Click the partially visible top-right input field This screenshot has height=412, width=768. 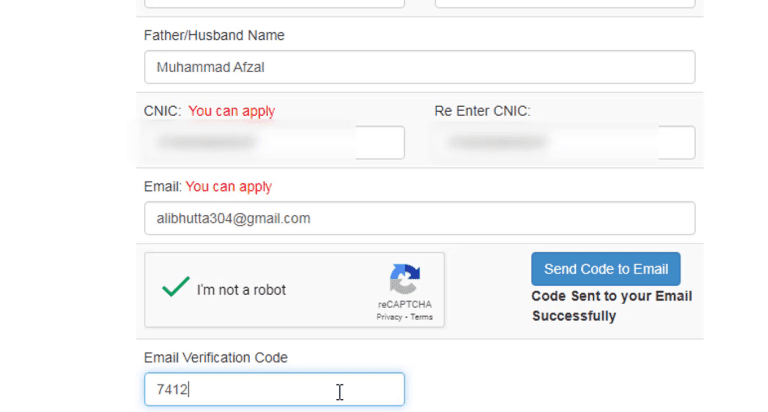point(564,3)
